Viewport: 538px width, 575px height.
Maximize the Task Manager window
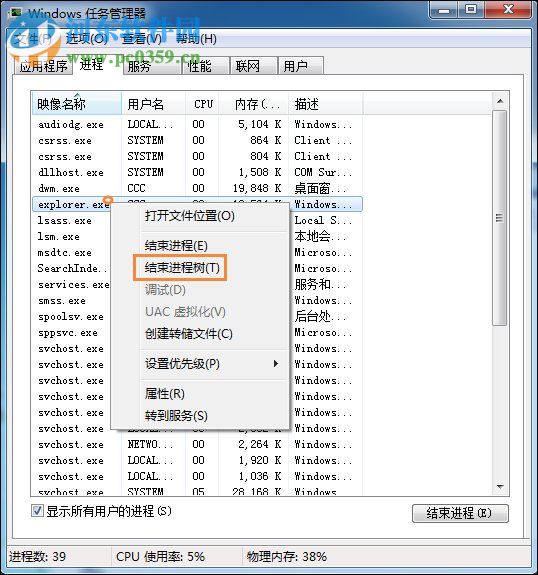click(x=471, y=10)
